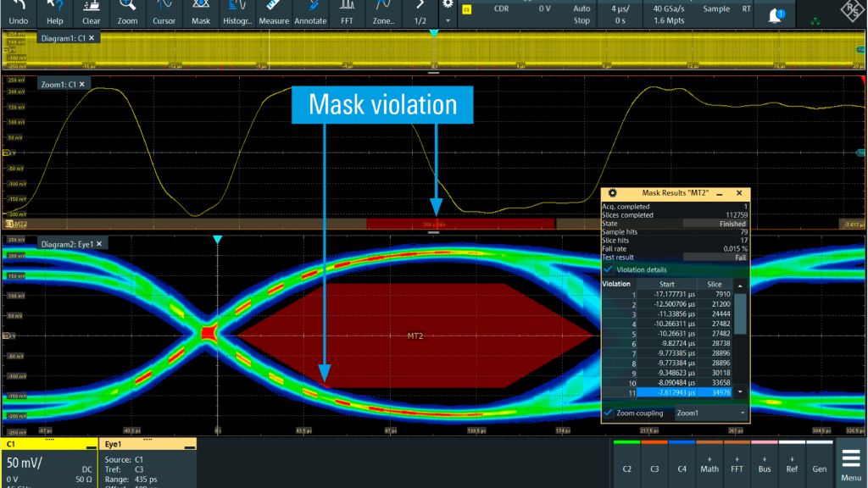This screenshot has height=488, width=868.
Task: Open the Cursor tool
Action: 164,13
